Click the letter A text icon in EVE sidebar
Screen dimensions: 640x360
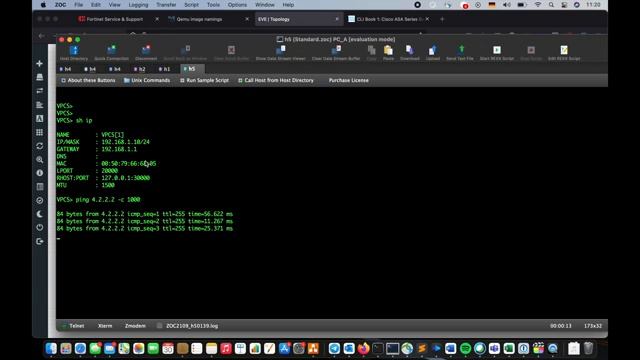point(40,118)
